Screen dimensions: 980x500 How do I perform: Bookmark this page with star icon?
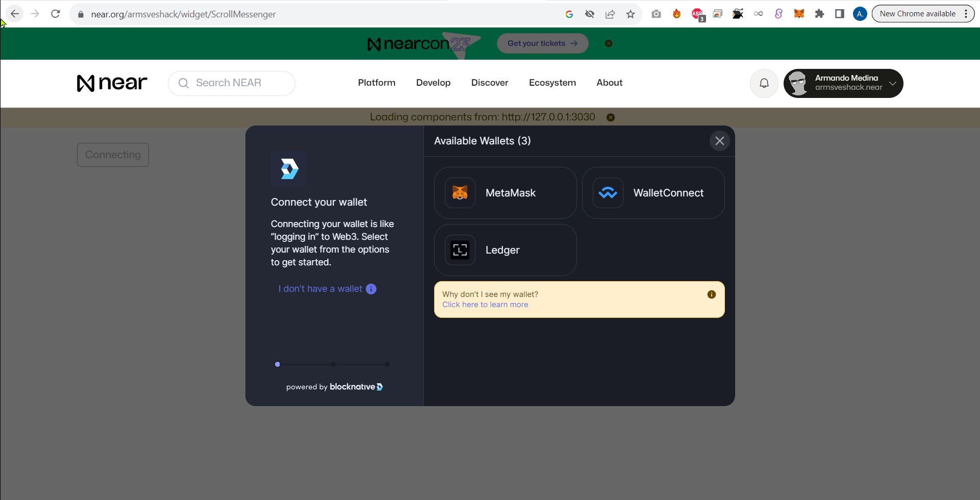click(x=631, y=14)
